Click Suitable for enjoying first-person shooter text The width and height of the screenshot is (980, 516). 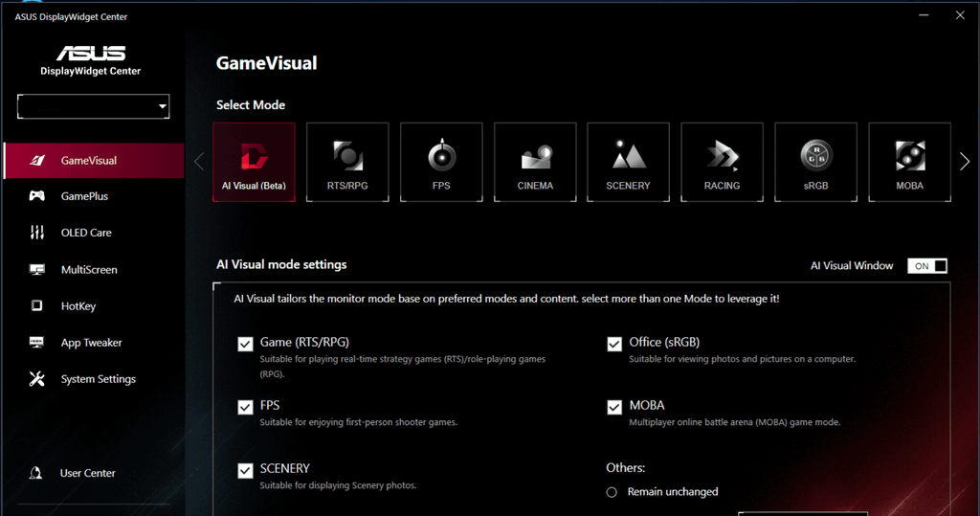coord(359,423)
